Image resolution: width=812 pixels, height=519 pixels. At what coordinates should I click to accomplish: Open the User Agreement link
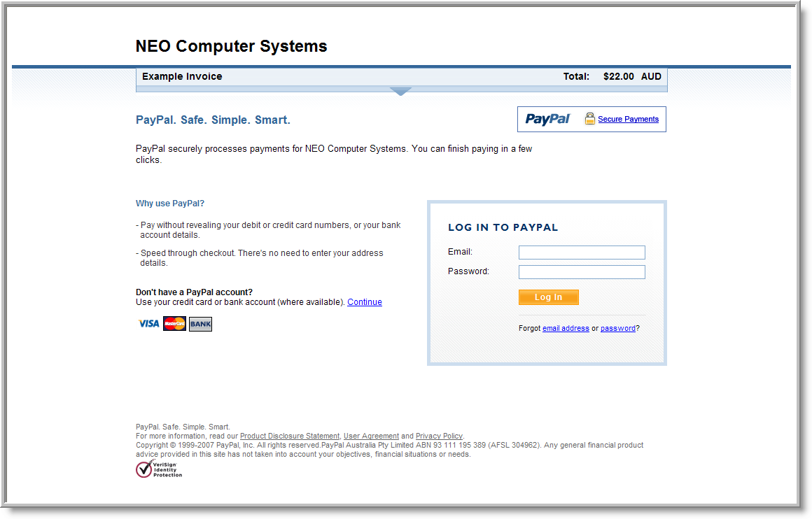(x=371, y=436)
